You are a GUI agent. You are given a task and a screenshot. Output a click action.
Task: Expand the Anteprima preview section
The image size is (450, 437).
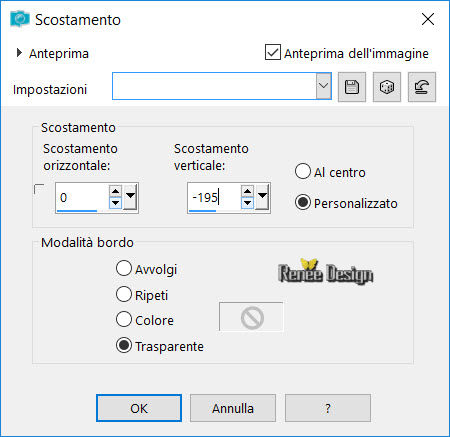point(19,53)
